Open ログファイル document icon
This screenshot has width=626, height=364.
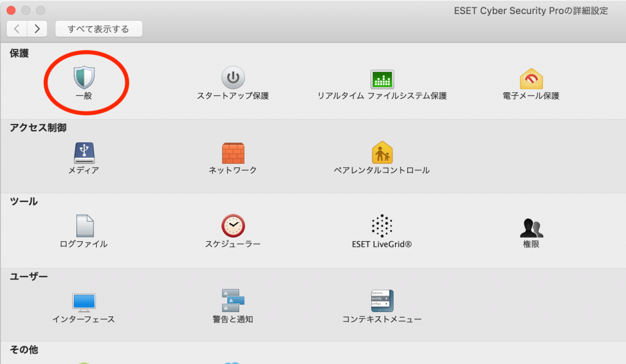[84, 226]
